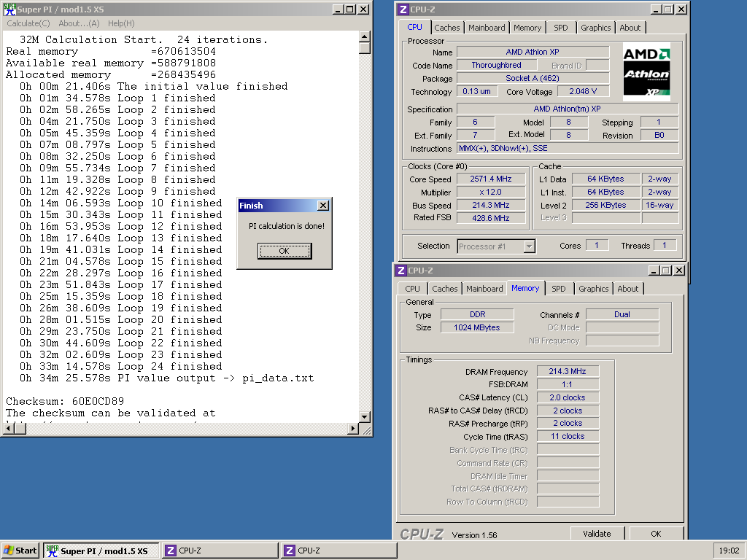Viewport: 747px width, 560px height.
Task: Click Core Voltage value '2.048 V'
Action: pyautogui.click(x=583, y=91)
